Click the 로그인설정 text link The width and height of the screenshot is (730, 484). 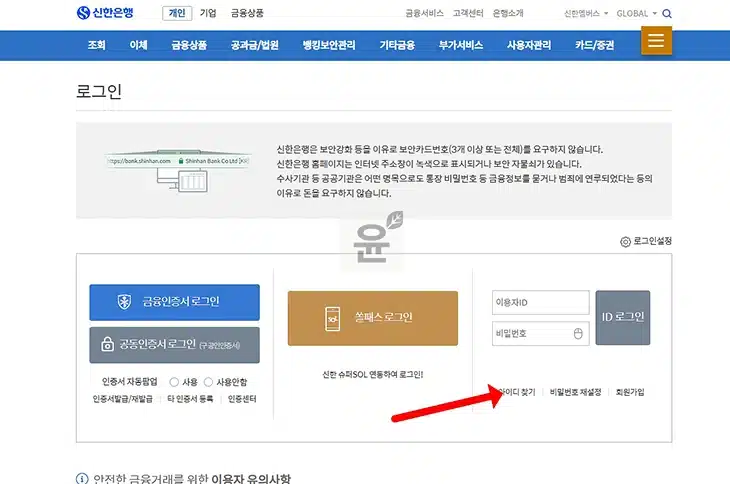point(652,241)
